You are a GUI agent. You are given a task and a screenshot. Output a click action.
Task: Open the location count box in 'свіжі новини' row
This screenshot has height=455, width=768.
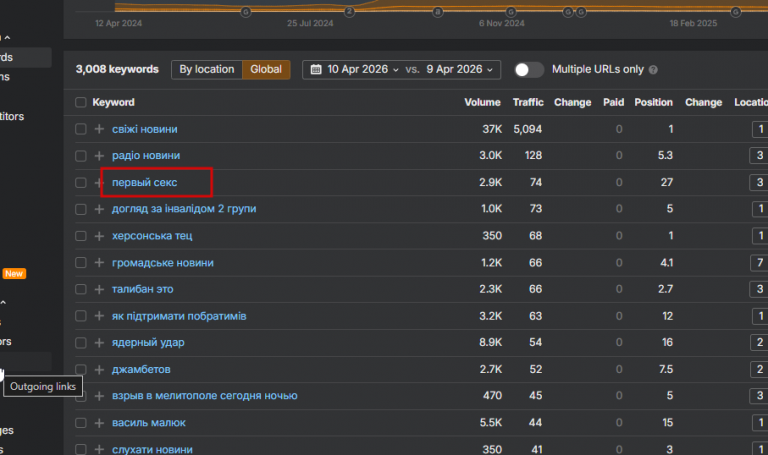(760, 129)
